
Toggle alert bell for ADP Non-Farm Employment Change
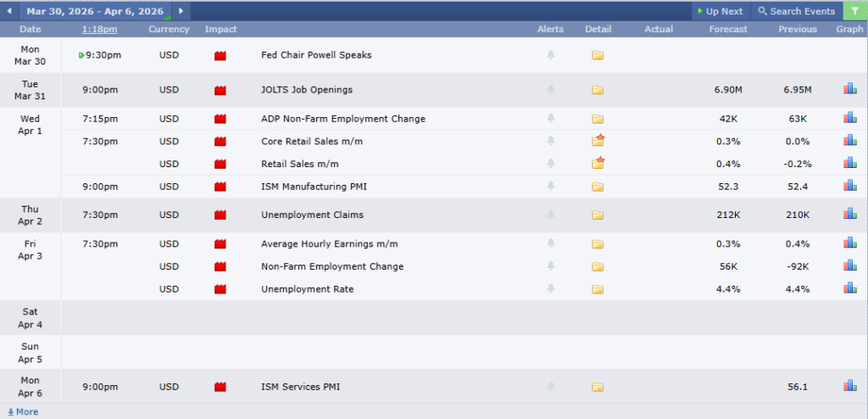(x=550, y=119)
